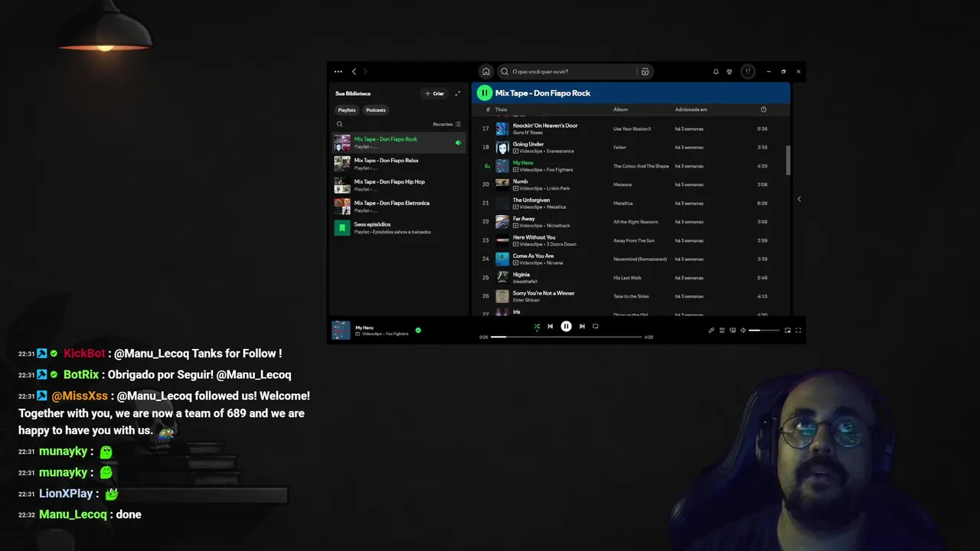Adjust the song progress bar
Screen dimensions: 980x551
tap(566, 337)
